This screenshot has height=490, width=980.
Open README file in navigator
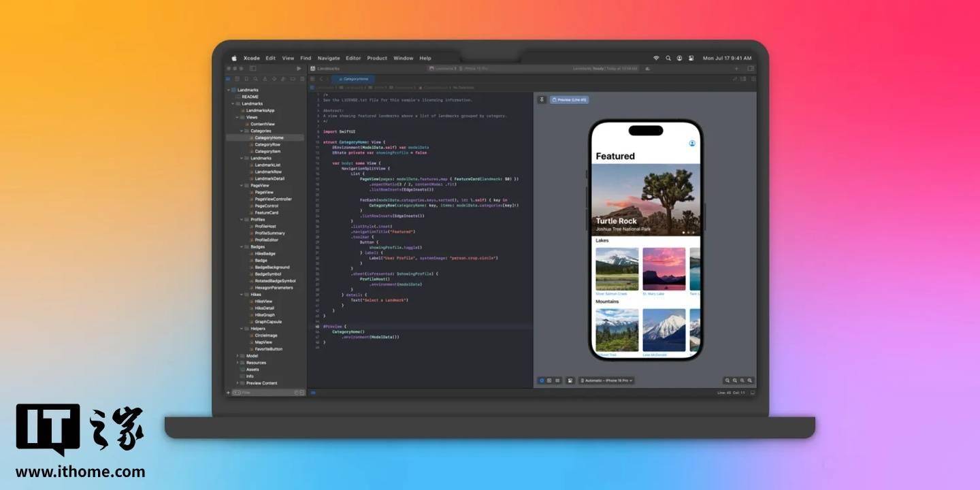pyautogui.click(x=250, y=97)
